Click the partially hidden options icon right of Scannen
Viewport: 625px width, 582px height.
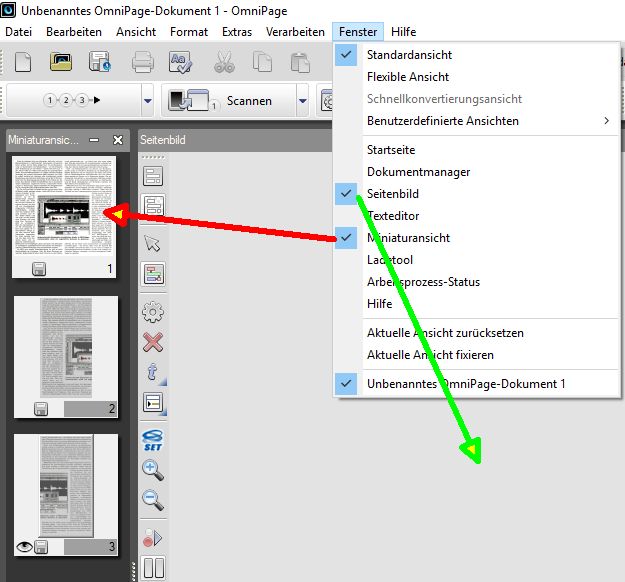pyautogui.click(x=326, y=101)
